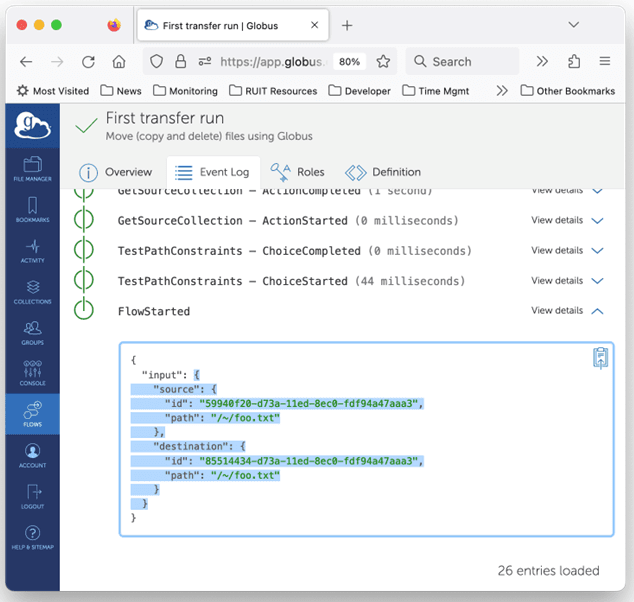This screenshot has height=602, width=634.
Task: Open the Most Visited bookmarks menu
Action: [x=53, y=91]
